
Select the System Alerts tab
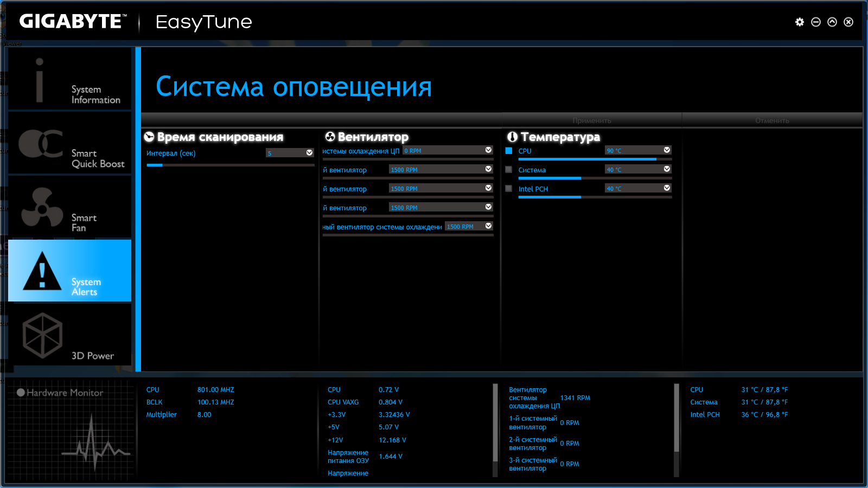click(x=70, y=271)
